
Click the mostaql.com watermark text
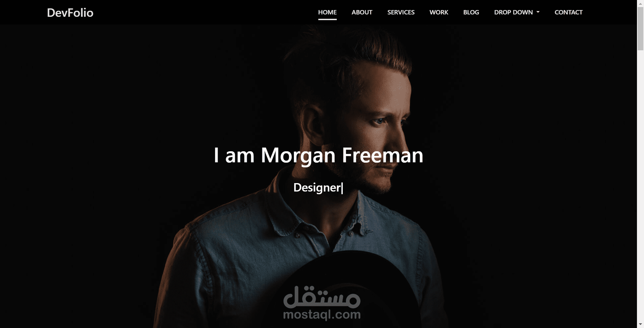point(322,315)
